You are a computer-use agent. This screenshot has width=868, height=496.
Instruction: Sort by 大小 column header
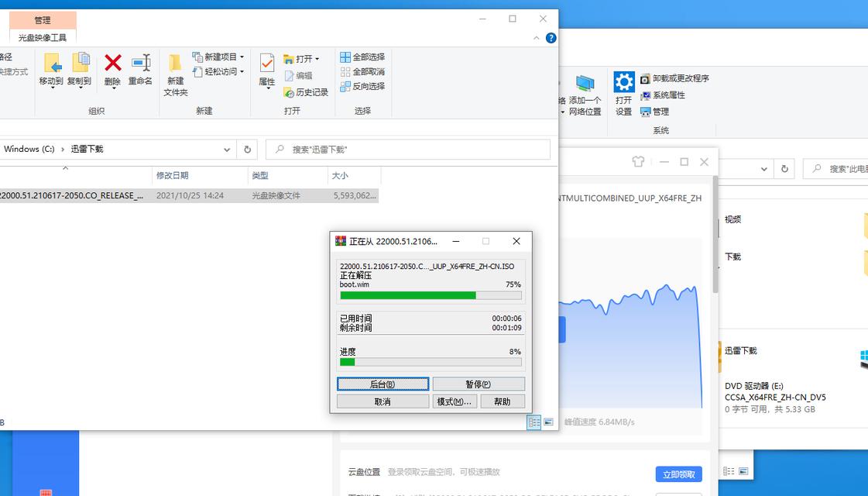pyautogui.click(x=355, y=176)
